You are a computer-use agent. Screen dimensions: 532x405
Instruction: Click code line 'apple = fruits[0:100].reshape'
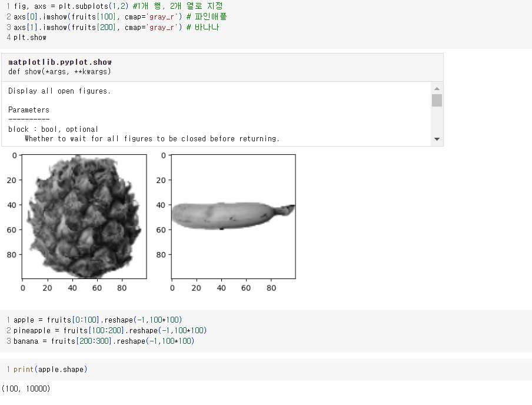click(x=98, y=320)
